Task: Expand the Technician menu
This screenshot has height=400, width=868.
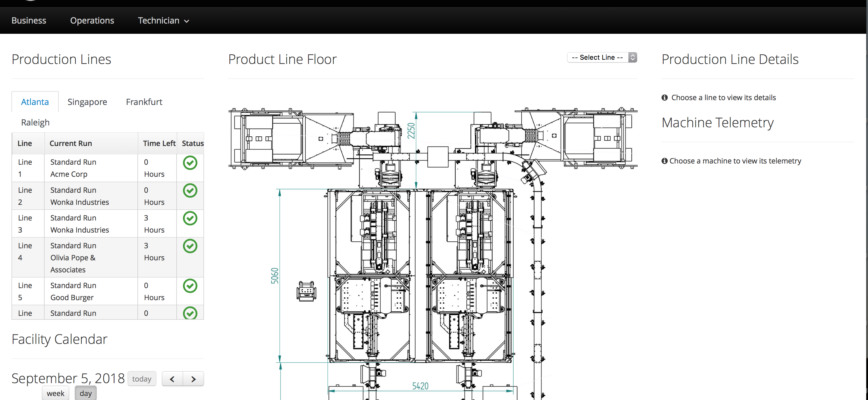Action: coord(163,21)
